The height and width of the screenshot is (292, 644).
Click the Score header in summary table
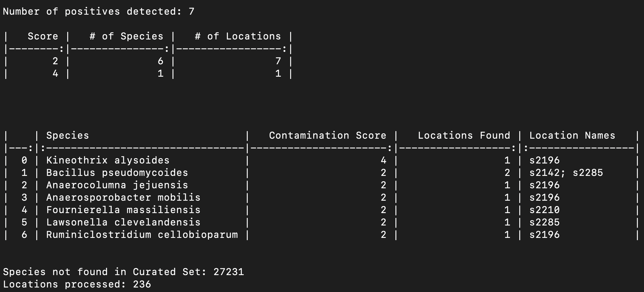(43, 36)
